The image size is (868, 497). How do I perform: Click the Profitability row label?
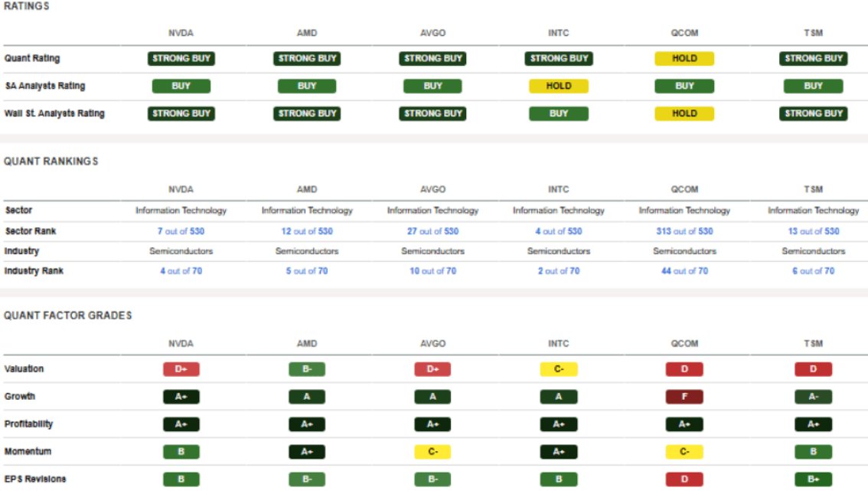[28, 424]
